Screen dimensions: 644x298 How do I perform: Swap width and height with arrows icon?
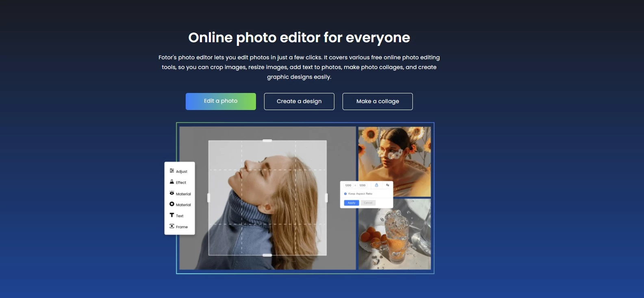point(388,185)
